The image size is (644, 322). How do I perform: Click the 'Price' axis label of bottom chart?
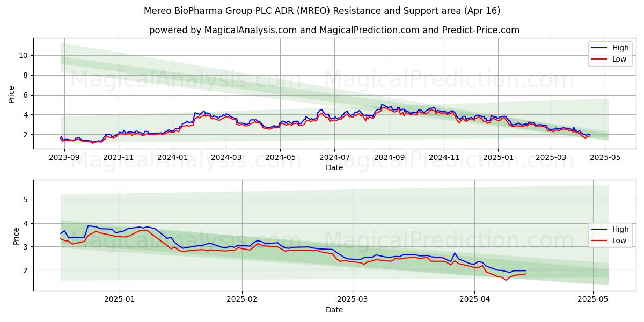16,236
